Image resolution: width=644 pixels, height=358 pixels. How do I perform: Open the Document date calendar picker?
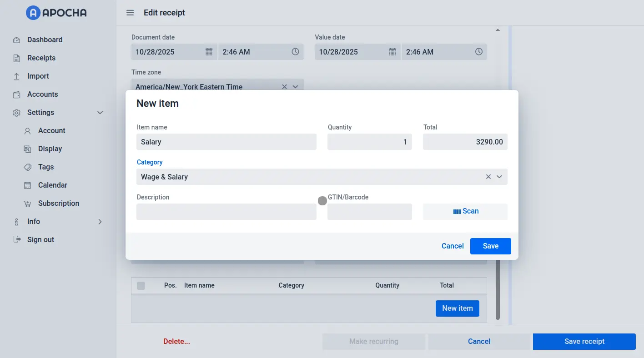click(x=209, y=52)
